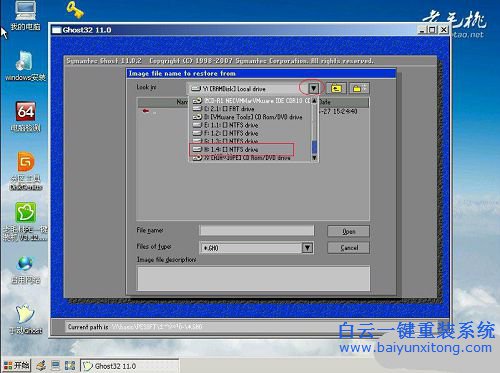Click the computer quick-launch taskbar icon
500x373 pixels.
tap(55, 366)
